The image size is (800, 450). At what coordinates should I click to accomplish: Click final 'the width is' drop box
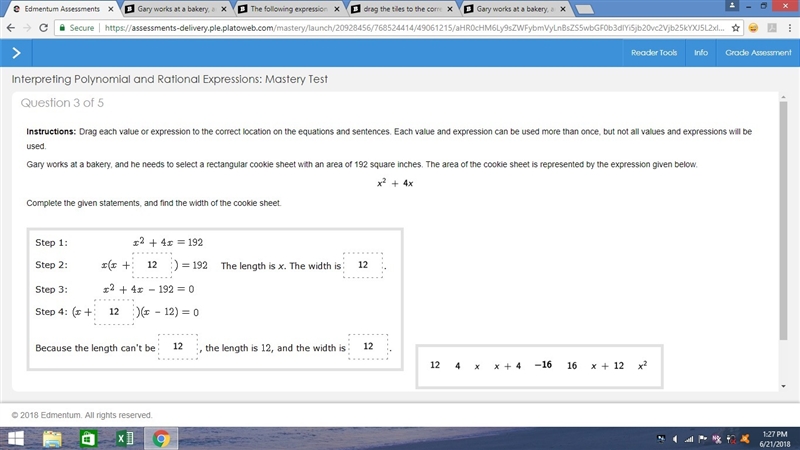[368, 346]
